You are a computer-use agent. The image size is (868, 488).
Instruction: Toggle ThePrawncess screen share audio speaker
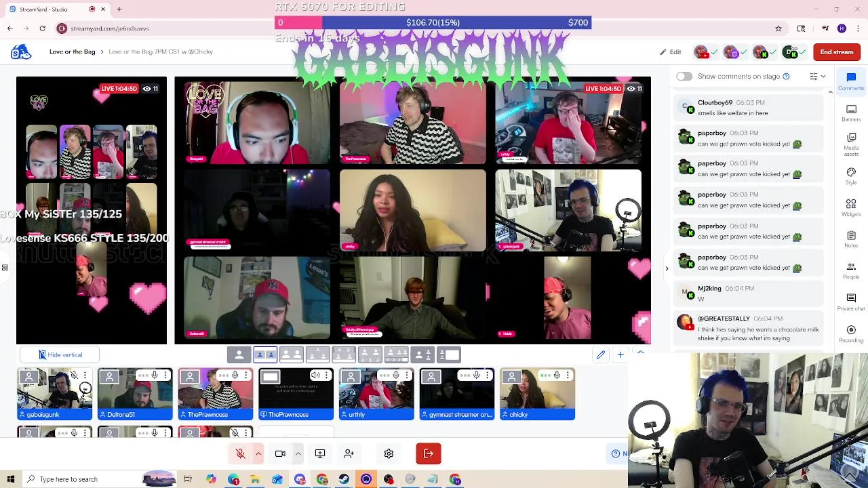click(x=315, y=375)
